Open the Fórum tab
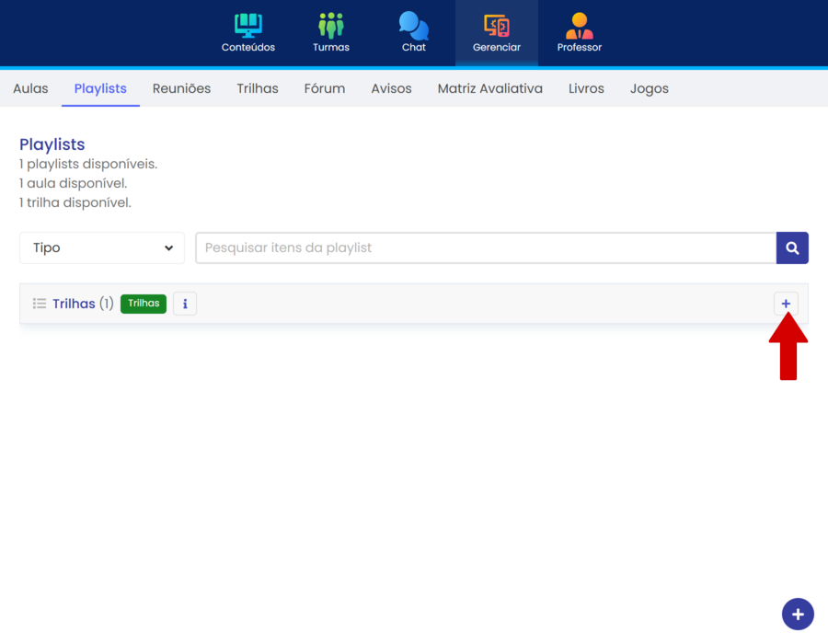The height and width of the screenshot is (644, 828). coord(325,88)
